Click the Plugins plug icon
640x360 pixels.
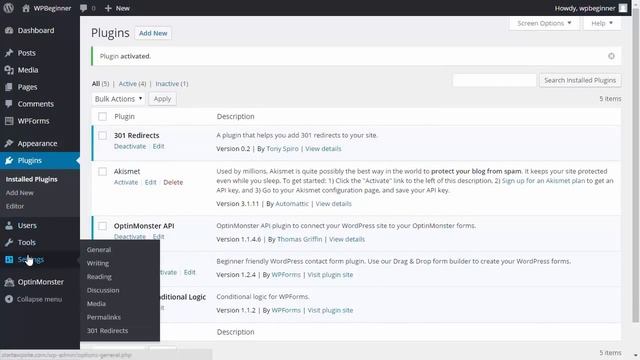9,161
